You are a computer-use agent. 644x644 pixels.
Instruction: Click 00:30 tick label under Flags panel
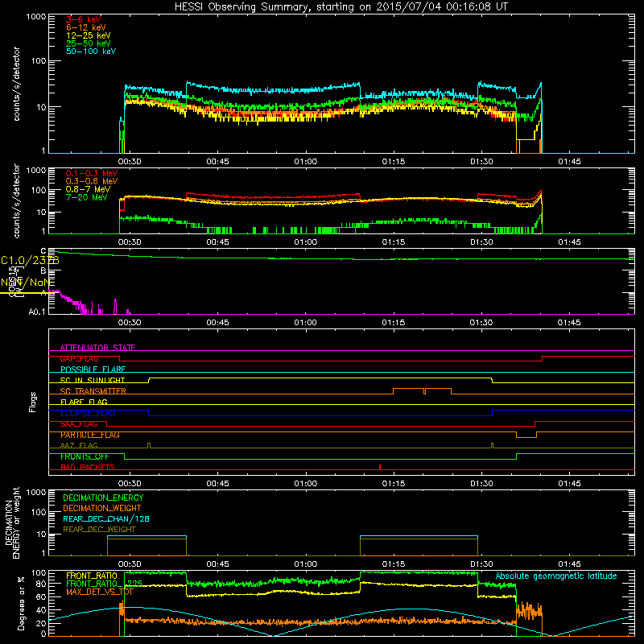[130, 484]
